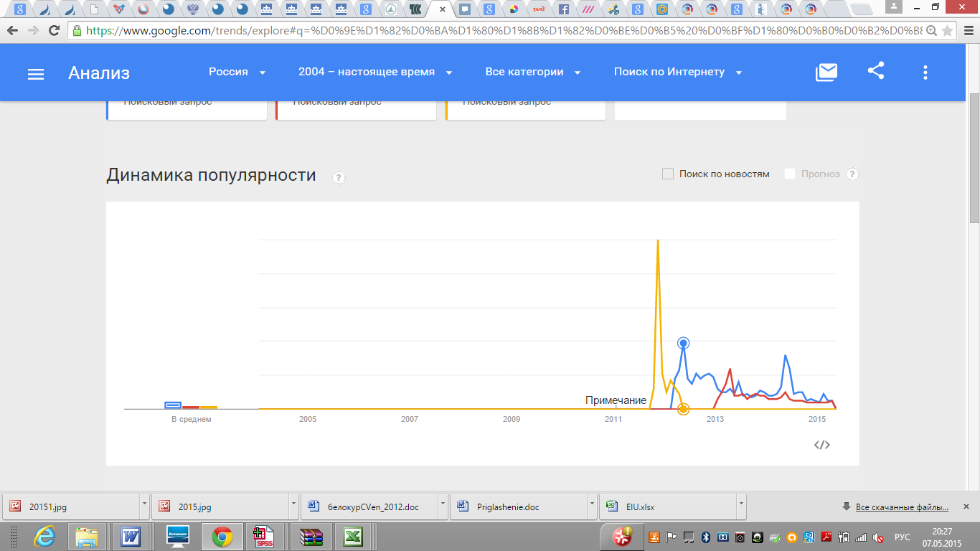Open dropdown arrow for белокурCVen_2012.doc download
Viewport: 980px width, 551px height.
443,506
